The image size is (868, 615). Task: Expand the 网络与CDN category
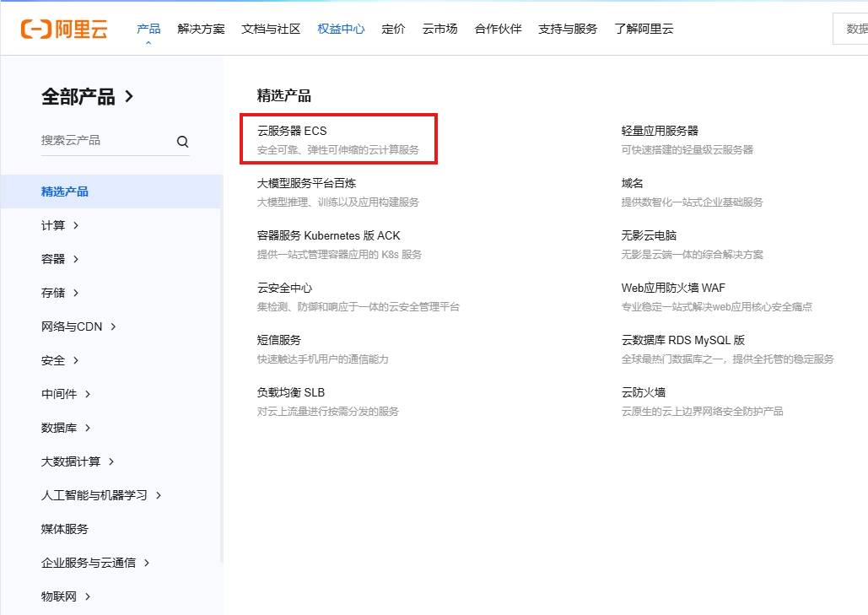(78, 326)
